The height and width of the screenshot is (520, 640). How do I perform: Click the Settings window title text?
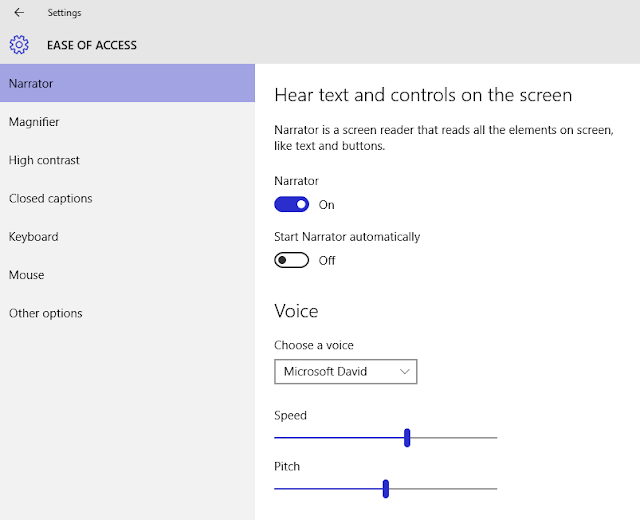click(x=64, y=13)
